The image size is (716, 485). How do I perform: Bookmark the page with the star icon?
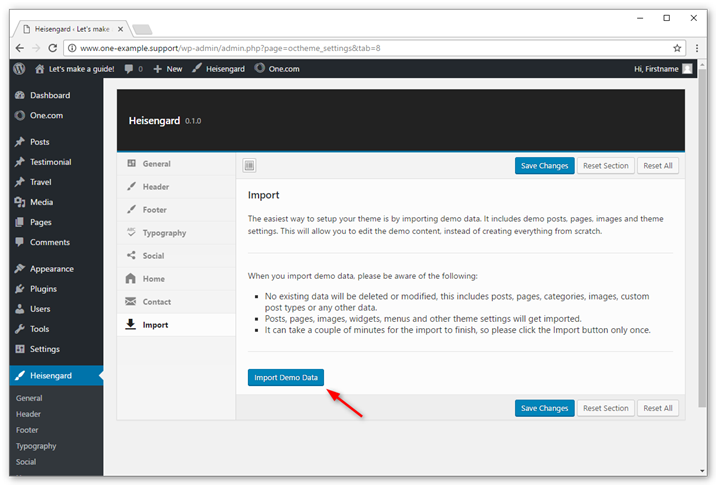(677, 48)
